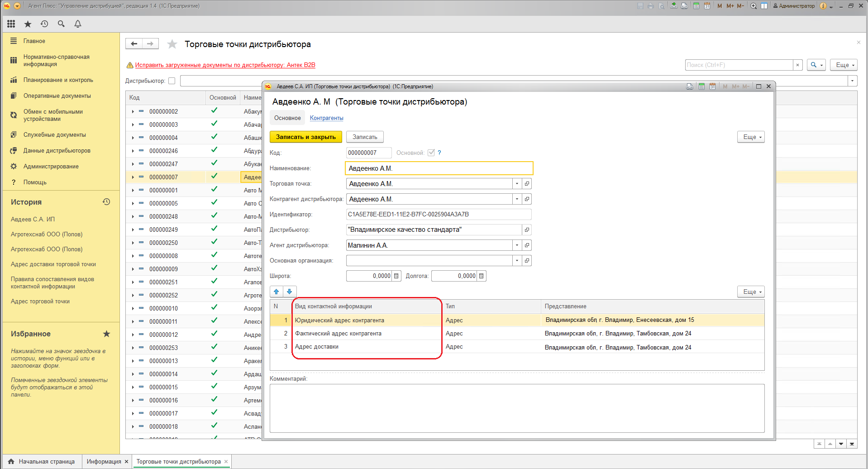Click the Поиск (Ctrl+F) field
The image size is (868, 469).
click(739, 65)
